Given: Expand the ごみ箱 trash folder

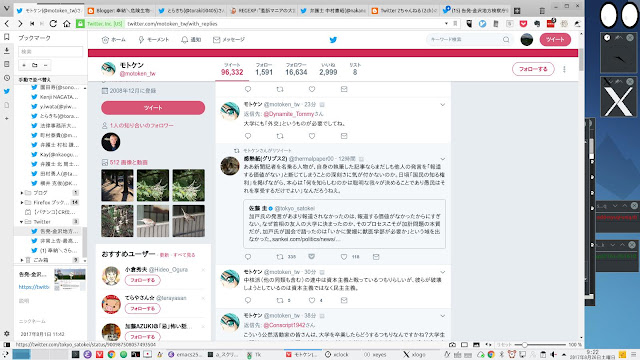Looking at the screenshot, I should pyautogui.click(x=22, y=260).
